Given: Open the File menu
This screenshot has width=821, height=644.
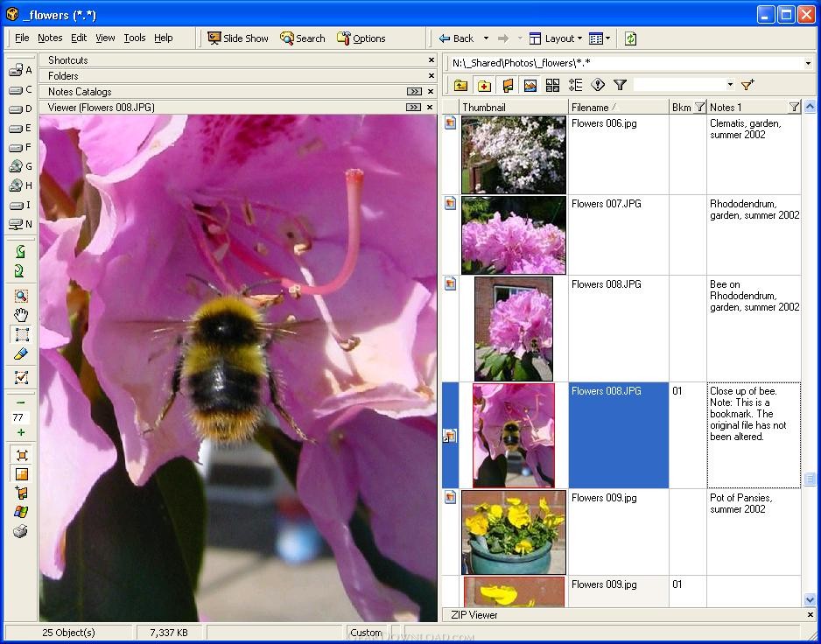Looking at the screenshot, I should pos(22,38).
